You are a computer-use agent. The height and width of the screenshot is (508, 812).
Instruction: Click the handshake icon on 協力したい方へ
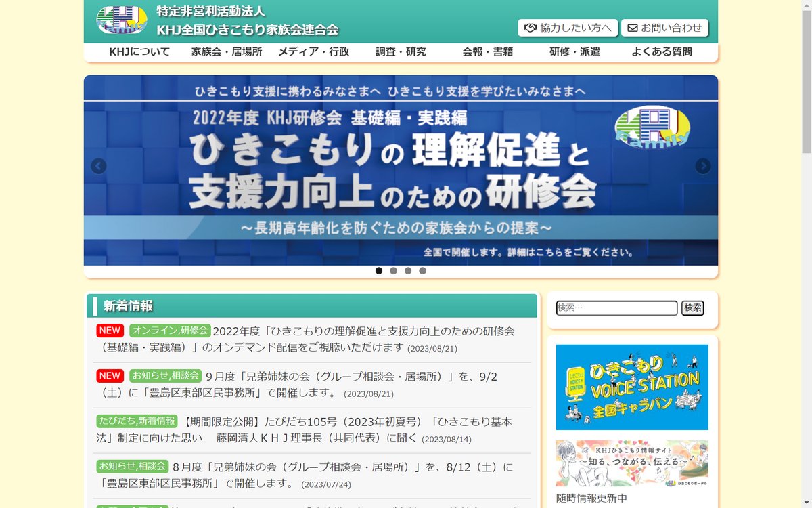pos(531,28)
